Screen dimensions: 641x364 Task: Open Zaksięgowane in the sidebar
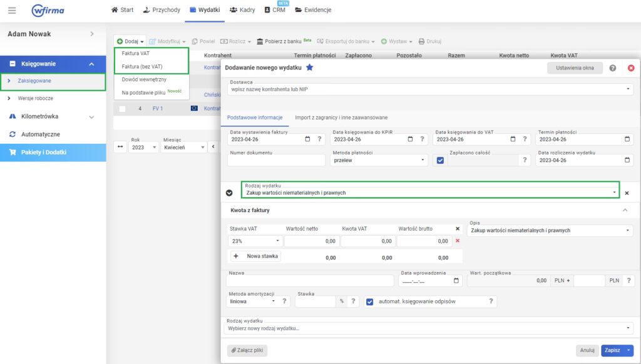35,81
